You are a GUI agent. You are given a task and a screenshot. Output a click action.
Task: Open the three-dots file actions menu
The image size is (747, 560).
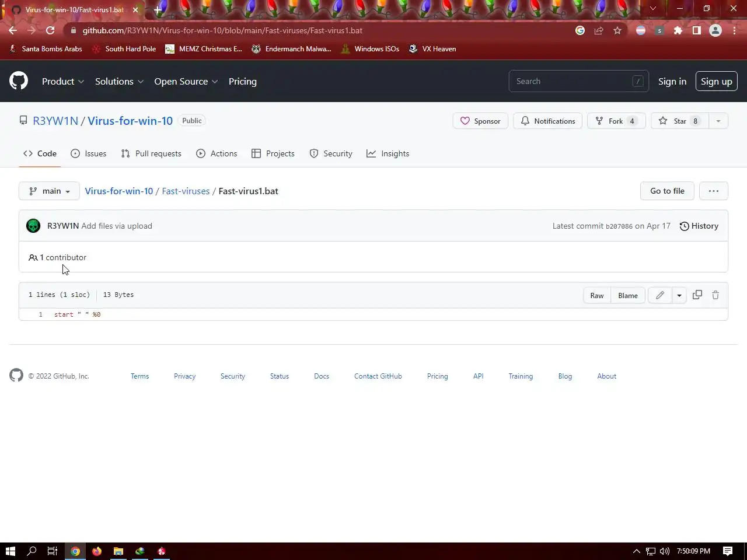[714, 191]
